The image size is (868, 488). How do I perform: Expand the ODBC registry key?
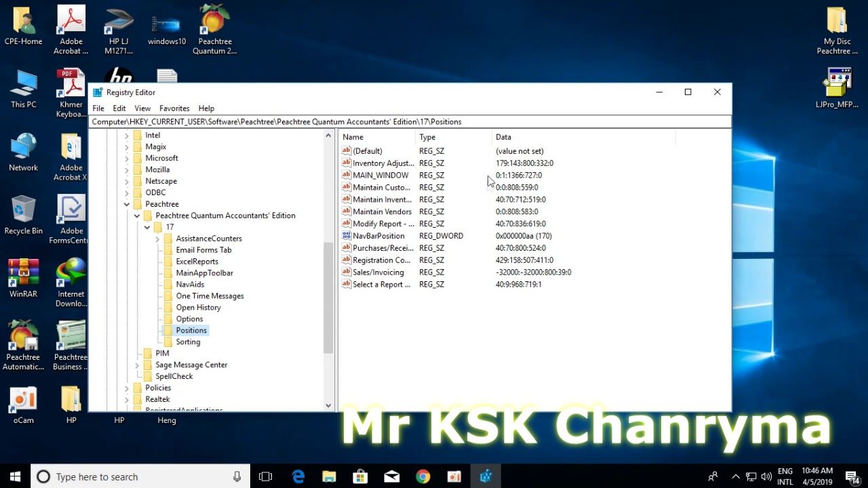[127, 192]
